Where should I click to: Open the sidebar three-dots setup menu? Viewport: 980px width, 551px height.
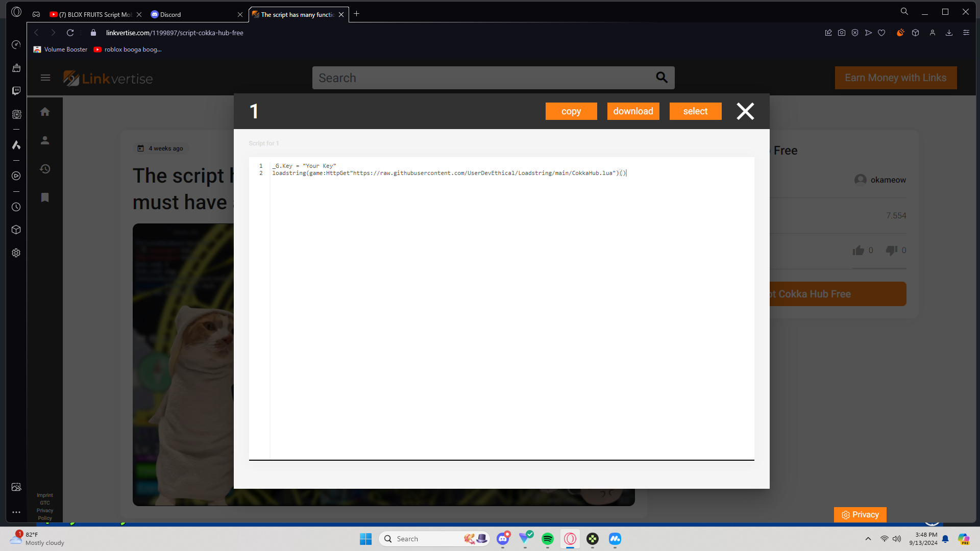(16, 512)
